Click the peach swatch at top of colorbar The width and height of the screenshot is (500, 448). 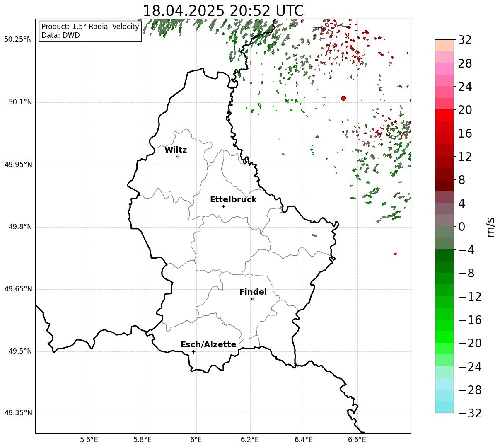click(444, 46)
